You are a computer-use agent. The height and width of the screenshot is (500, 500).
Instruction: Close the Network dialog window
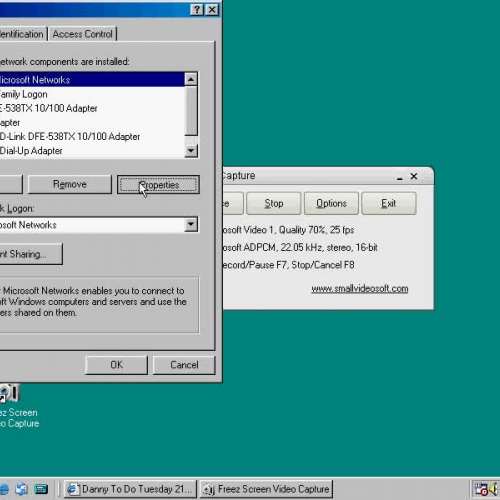coord(212,10)
